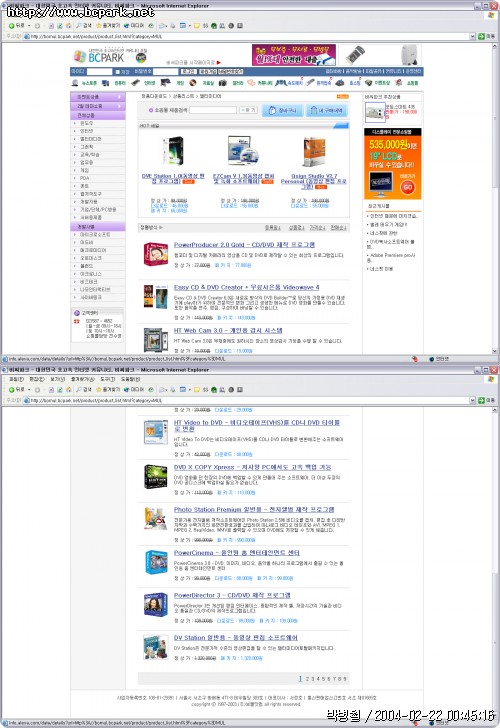Open the address bar dropdown in lower window
This screenshot has height=728, width=500.
[473, 400]
